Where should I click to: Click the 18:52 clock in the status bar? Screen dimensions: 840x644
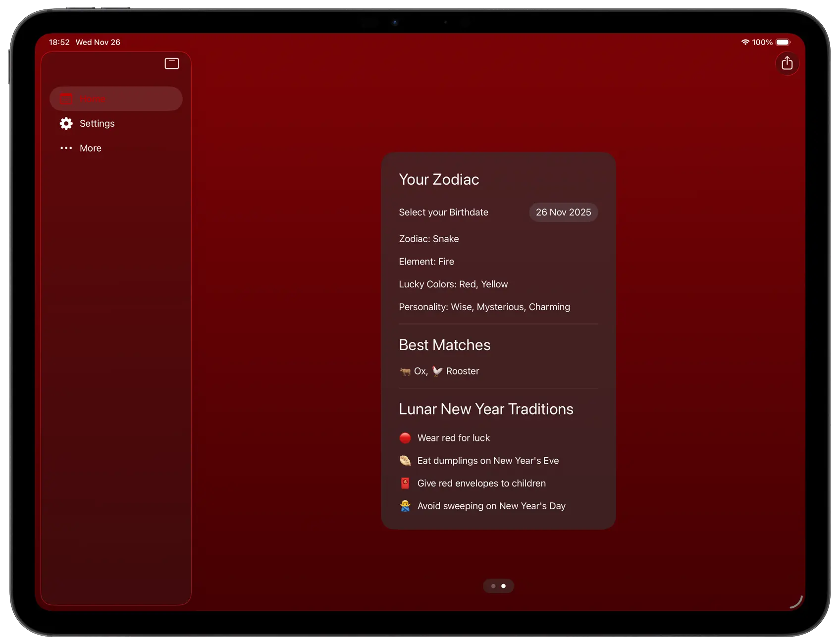tap(59, 42)
